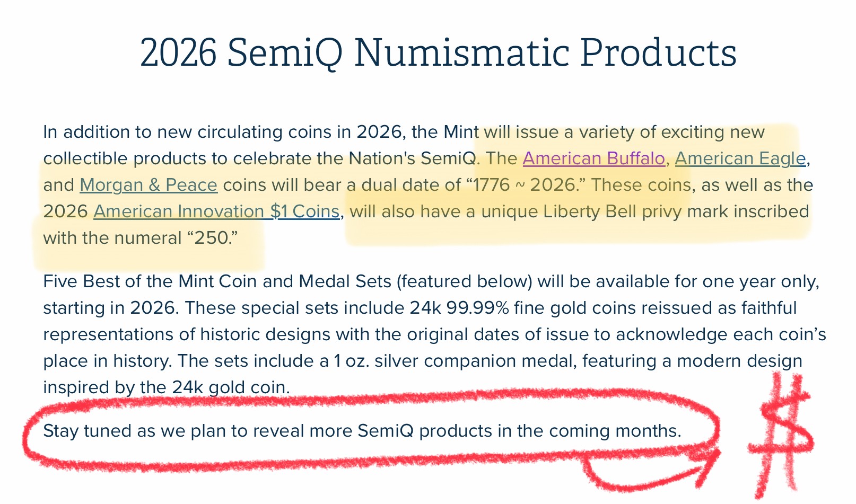The width and height of the screenshot is (856, 504).
Task: Open the American Eagle link
Action: click(x=740, y=158)
